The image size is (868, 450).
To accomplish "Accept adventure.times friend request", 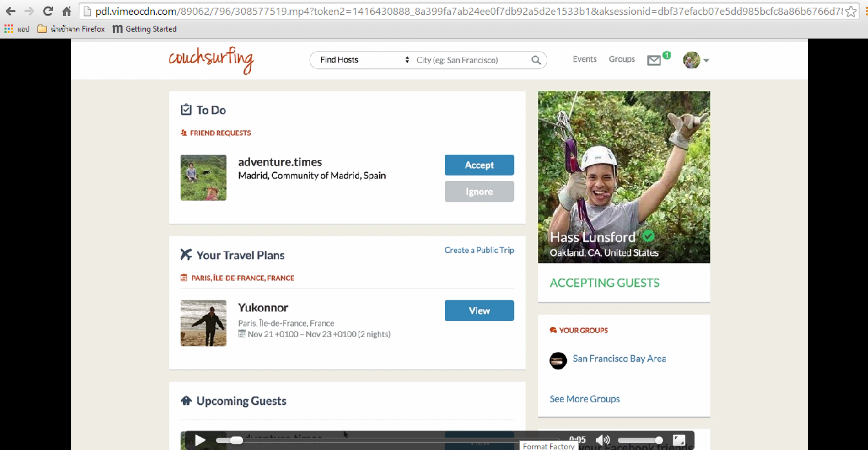I will pos(479,165).
